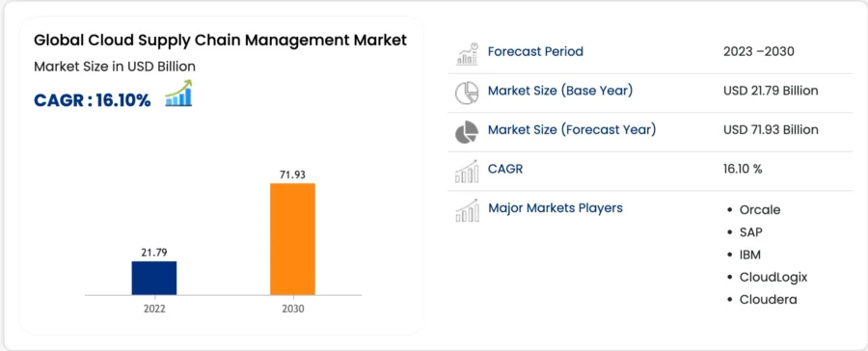This screenshot has width=868, height=351.
Task: Click the 71.93 value above the orange bar
Action: 292,175
